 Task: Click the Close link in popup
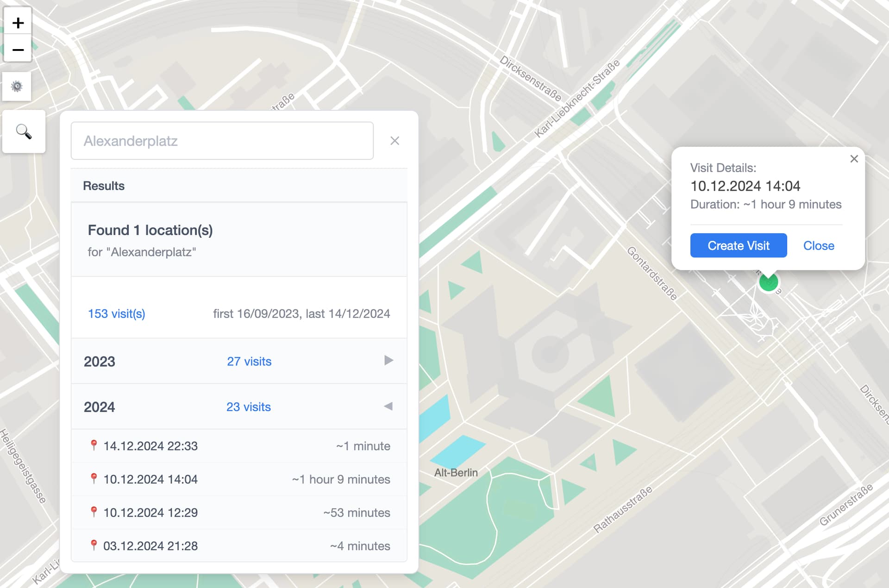(x=818, y=246)
